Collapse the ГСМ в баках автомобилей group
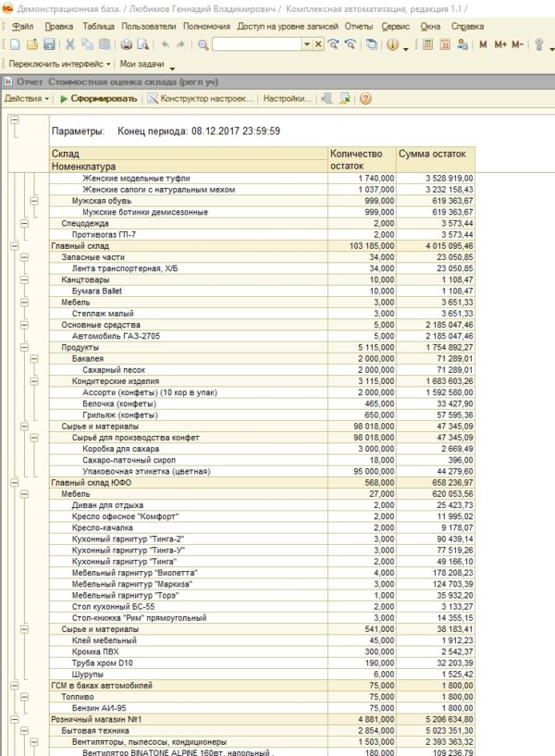The image size is (555, 756). tap(15, 685)
